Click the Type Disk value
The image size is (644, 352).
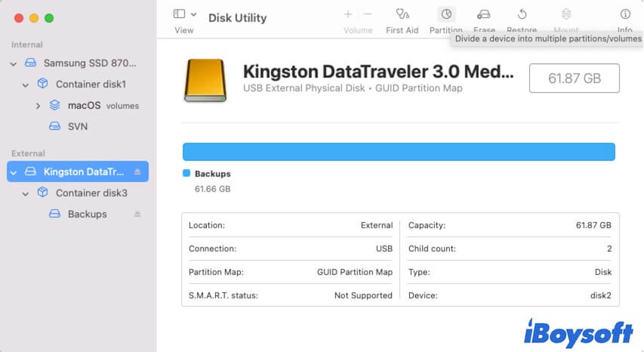click(603, 273)
